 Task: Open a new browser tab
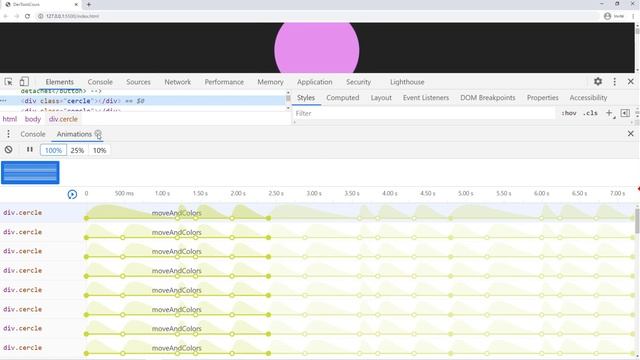click(x=89, y=4)
